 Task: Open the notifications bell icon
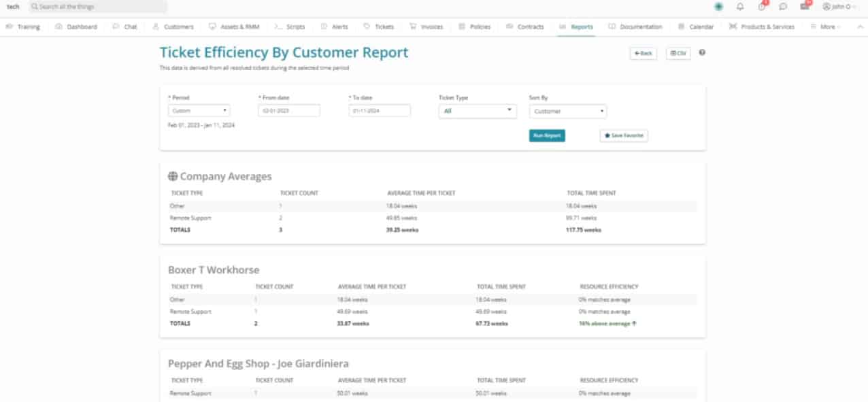click(740, 7)
